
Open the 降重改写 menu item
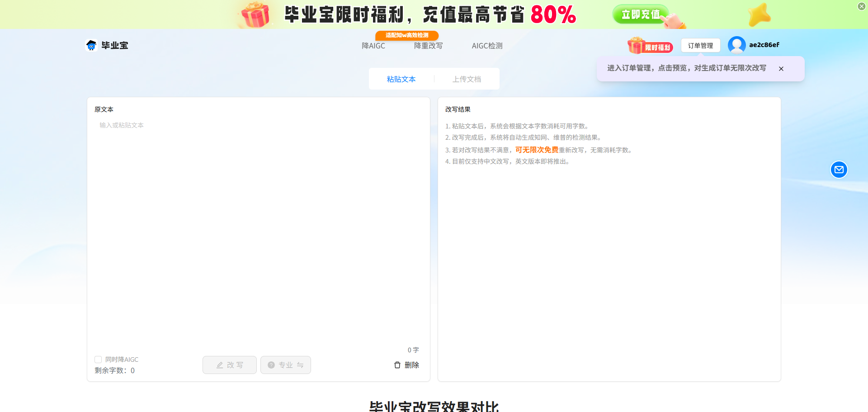click(x=429, y=46)
